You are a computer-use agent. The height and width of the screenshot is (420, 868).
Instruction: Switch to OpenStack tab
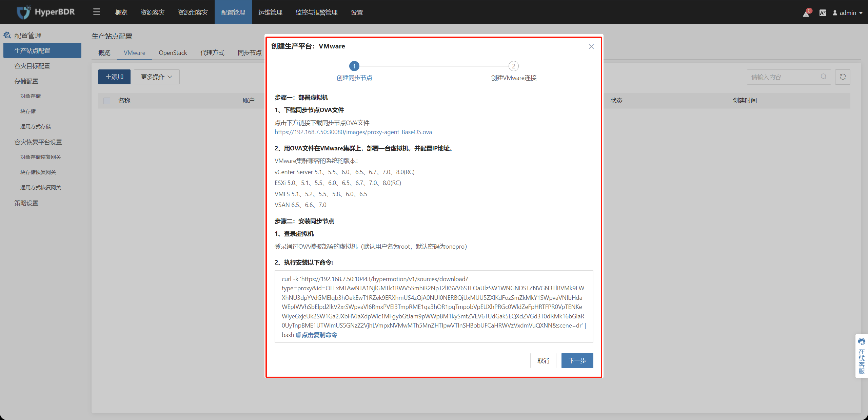(x=172, y=52)
